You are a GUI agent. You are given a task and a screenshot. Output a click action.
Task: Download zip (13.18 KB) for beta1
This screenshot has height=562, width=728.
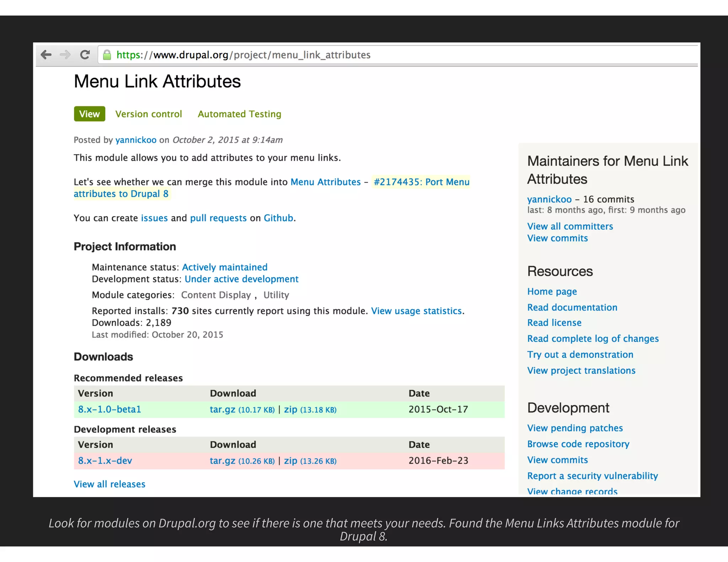tap(310, 410)
